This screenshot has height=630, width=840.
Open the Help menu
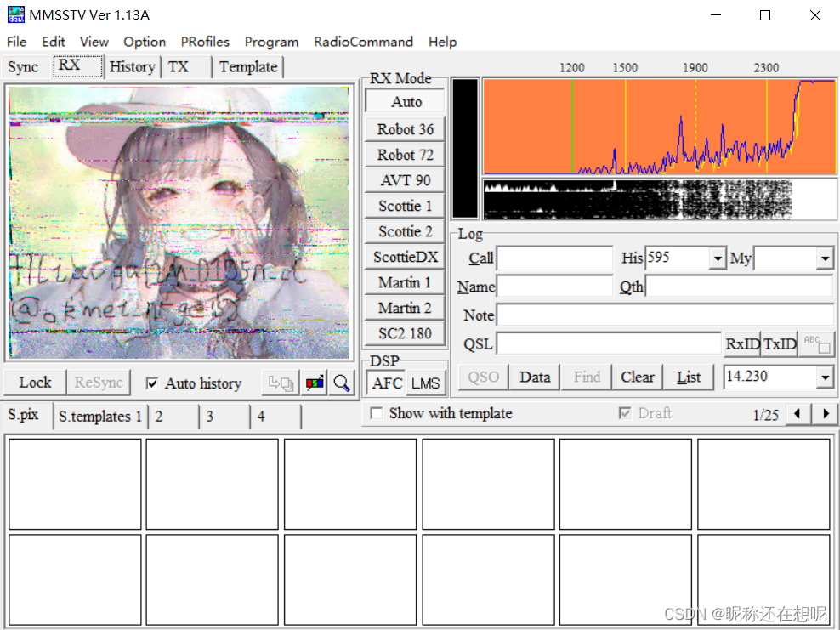tap(442, 42)
